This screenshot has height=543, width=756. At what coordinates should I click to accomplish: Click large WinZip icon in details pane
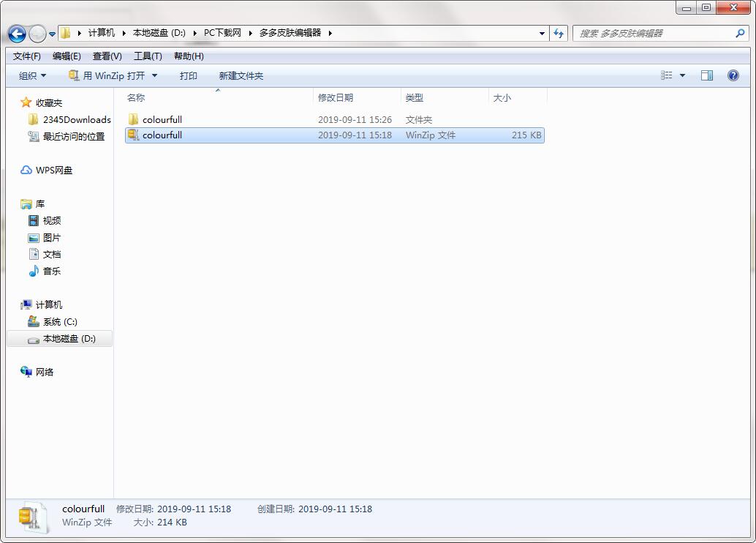[33, 517]
